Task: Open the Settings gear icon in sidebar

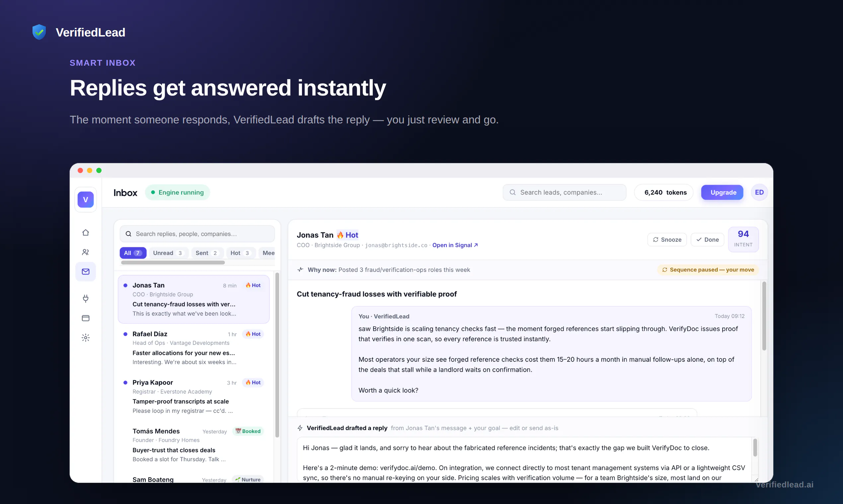Action: pos(85,338)
